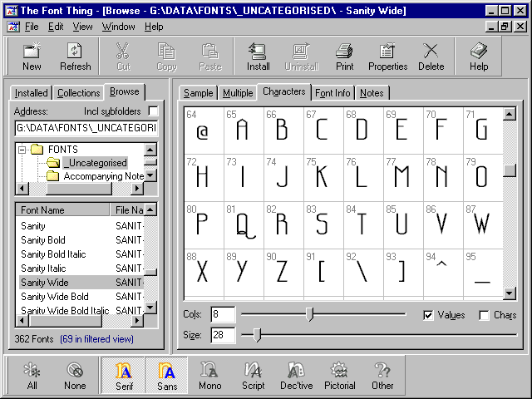This screenshot has height=399, width=532.
Task: Select the character cell 64 @
Action: 204,131
